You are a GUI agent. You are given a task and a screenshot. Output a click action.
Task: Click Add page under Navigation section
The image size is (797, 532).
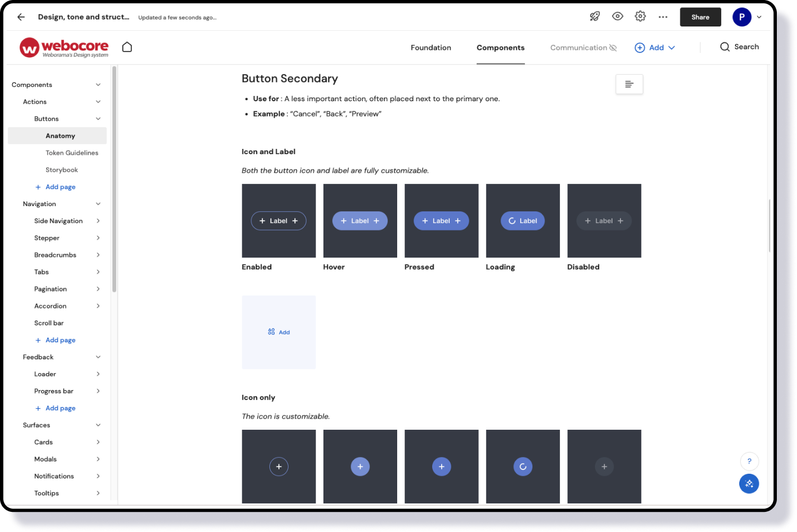tap(60, 340)
